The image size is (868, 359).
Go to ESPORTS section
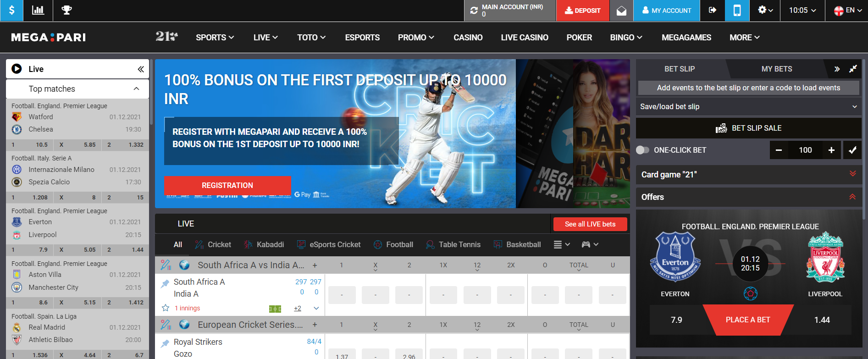click(x=362, y=38)
